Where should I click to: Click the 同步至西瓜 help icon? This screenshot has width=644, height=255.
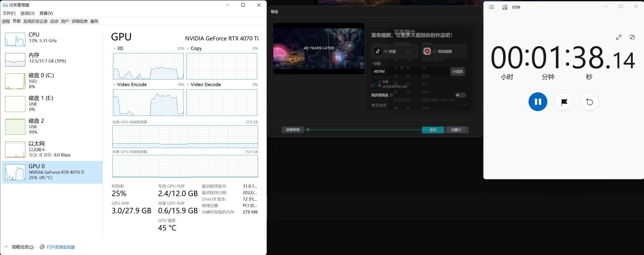coord(391,95)
